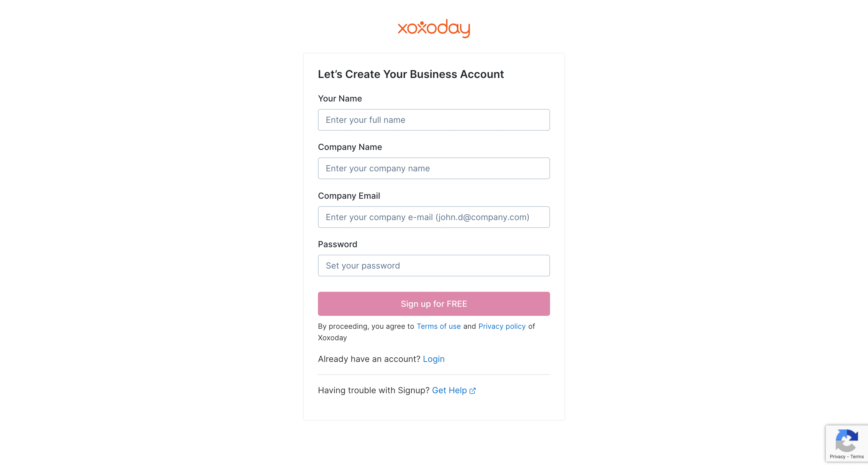The height and width of the screenshot is (470, 868).
Task: Click the 'Company Name' field label
Action: 350,147
